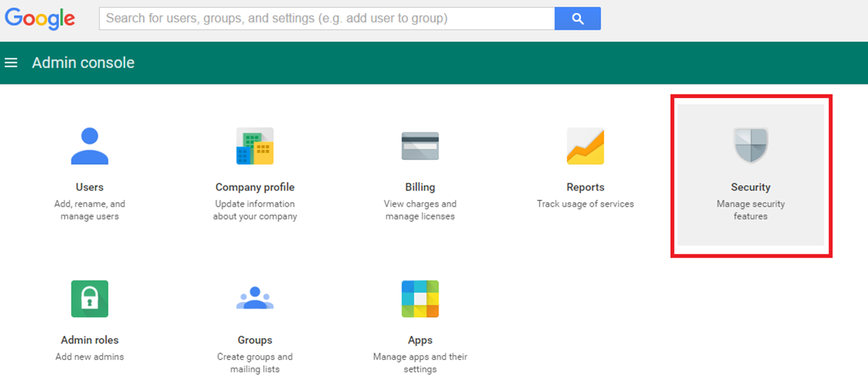Open the Users person icon
Screen dimensions: 868x380
90,146
